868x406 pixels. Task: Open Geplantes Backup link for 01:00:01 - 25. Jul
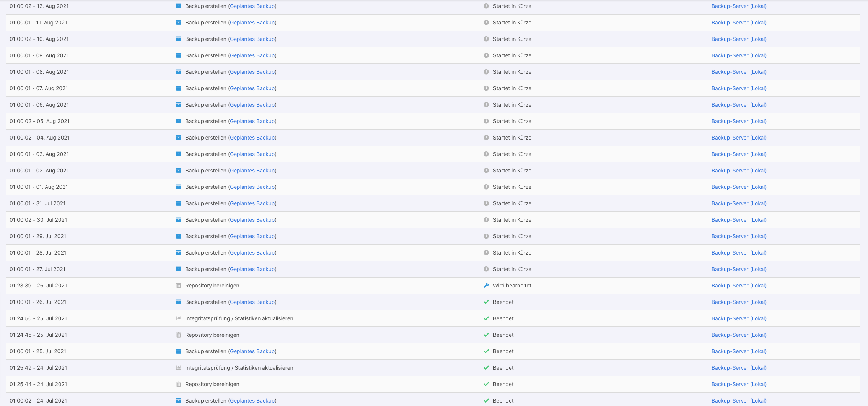pos(252,351)
